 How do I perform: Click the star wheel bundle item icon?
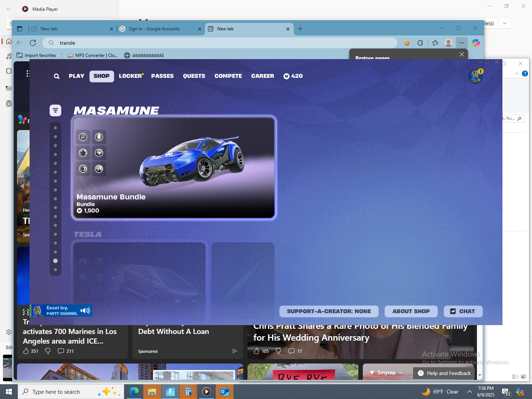click(83, 153)
